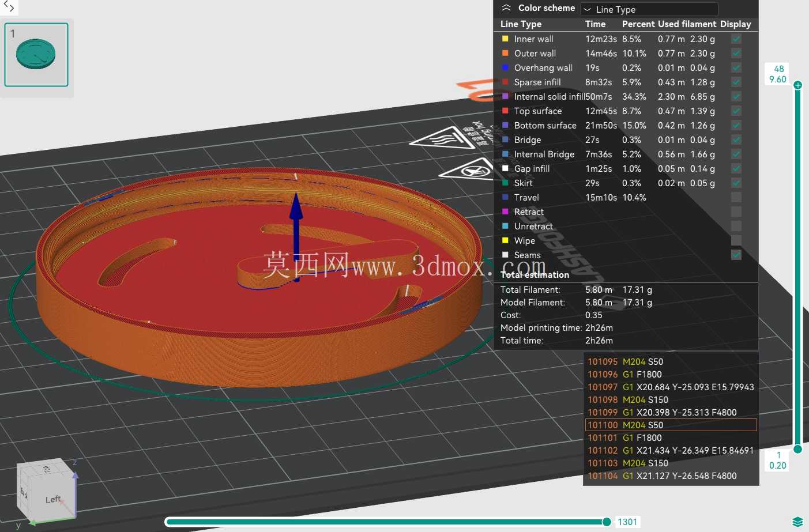809x532 pixels.
Task: Enable Wipe display checkbox
Action: point(736,240)
